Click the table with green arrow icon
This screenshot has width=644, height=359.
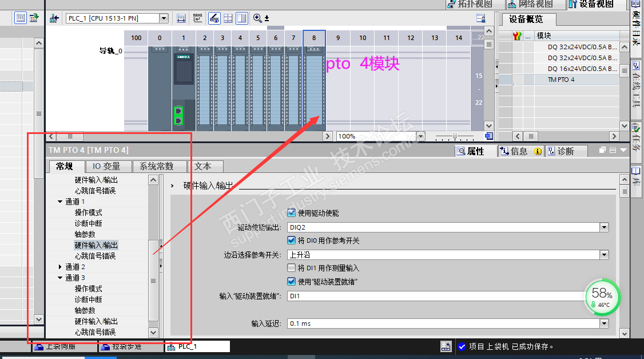tap(34, 18)
